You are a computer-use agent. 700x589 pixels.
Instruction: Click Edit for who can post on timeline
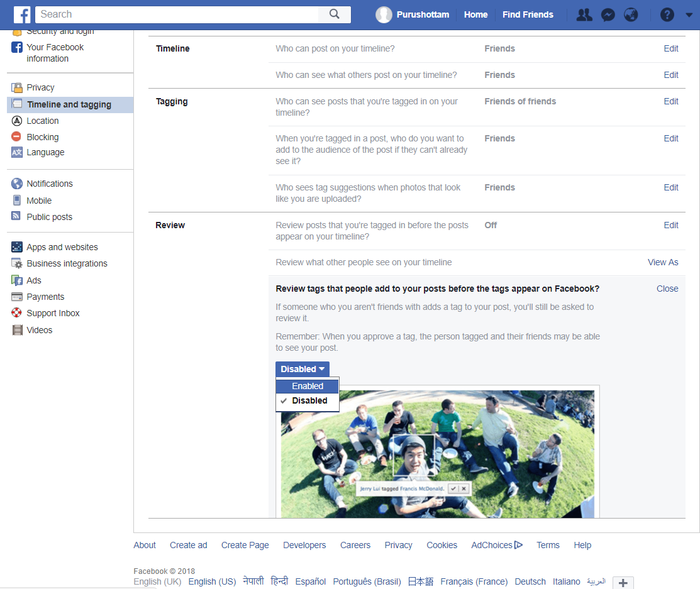coord(671,48)
